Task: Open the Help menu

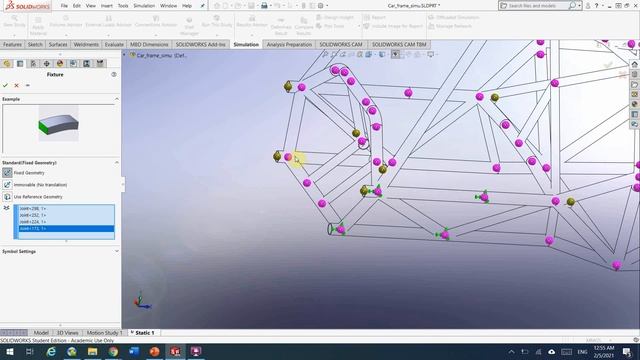Action: (x=187, y=6)
